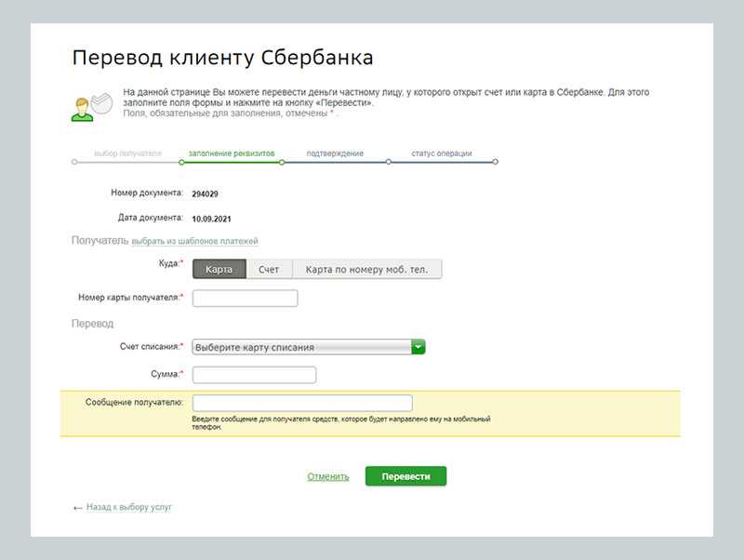
Task: Focus the Сумма input field
Action: [x=254, y=375]
